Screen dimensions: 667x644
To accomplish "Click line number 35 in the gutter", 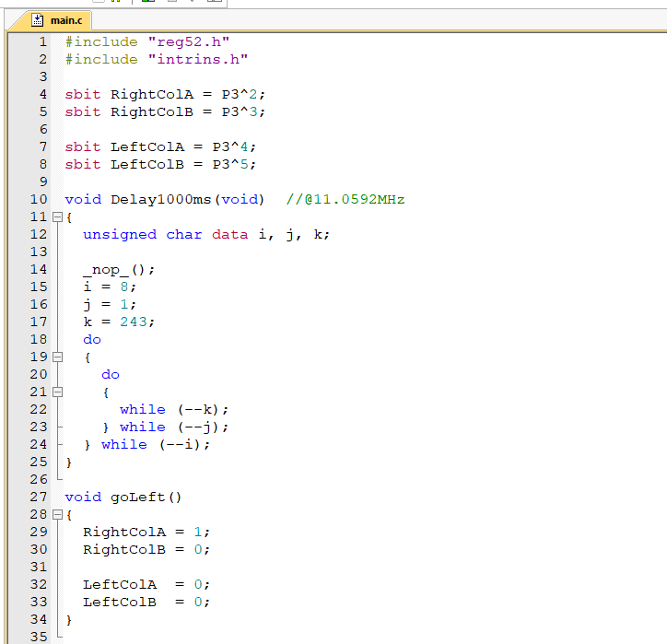I will 39,637.
